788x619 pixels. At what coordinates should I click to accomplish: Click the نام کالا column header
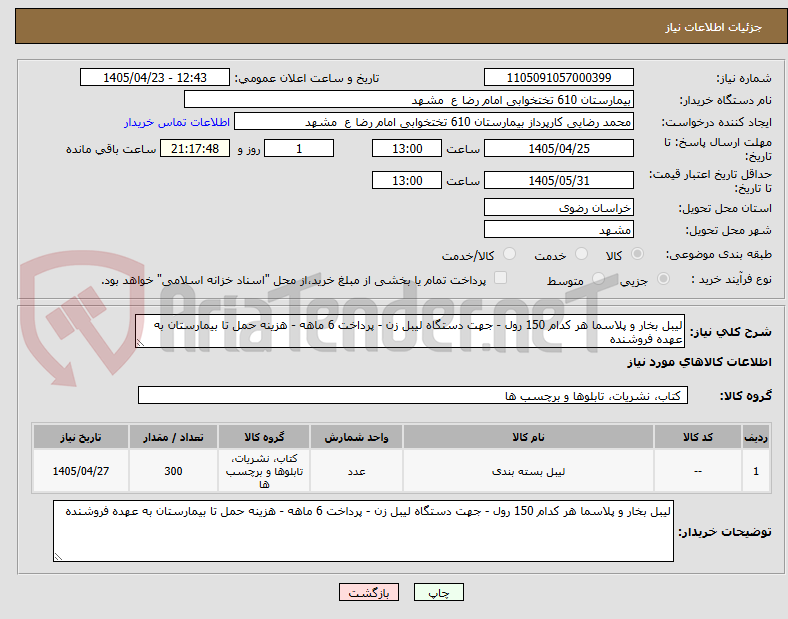[x=528, y=437]
